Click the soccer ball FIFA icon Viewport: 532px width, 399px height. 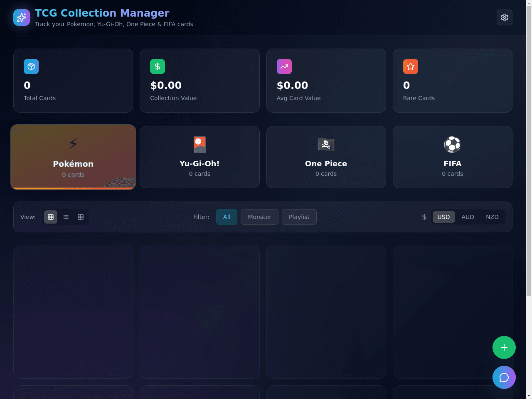click(453, 145)
